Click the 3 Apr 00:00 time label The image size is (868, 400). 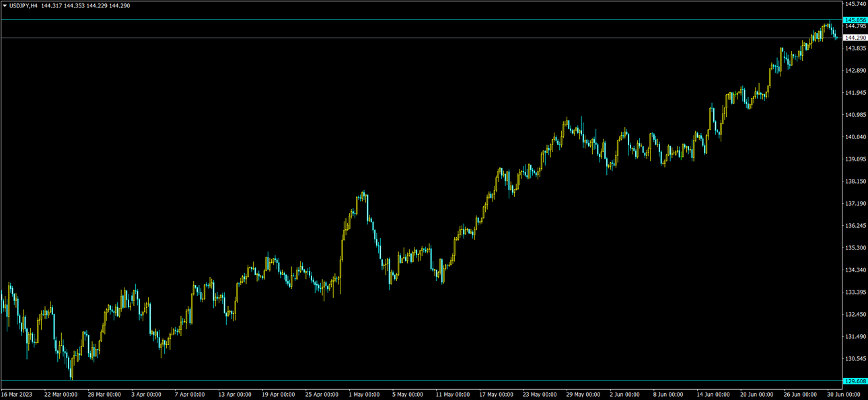click(x=146, y=395)
